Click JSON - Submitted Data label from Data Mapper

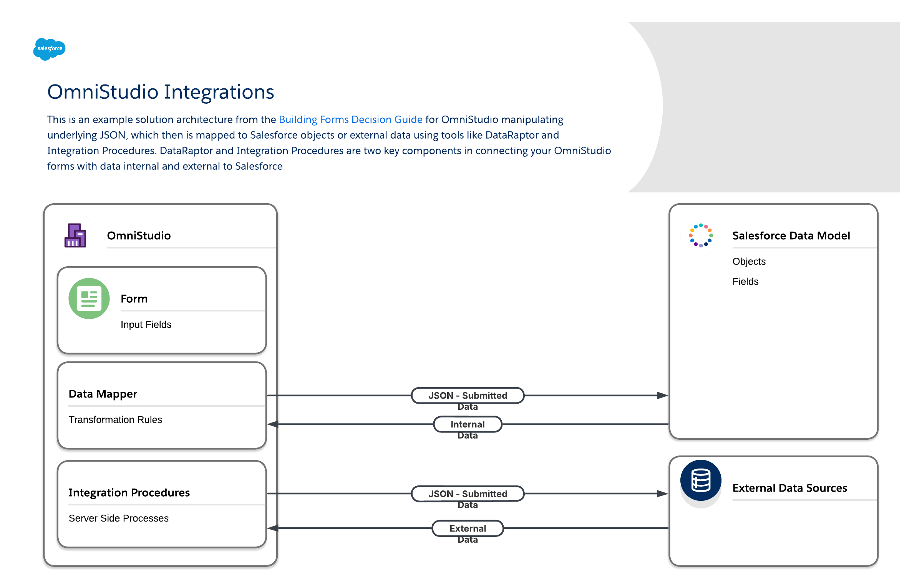468,396
